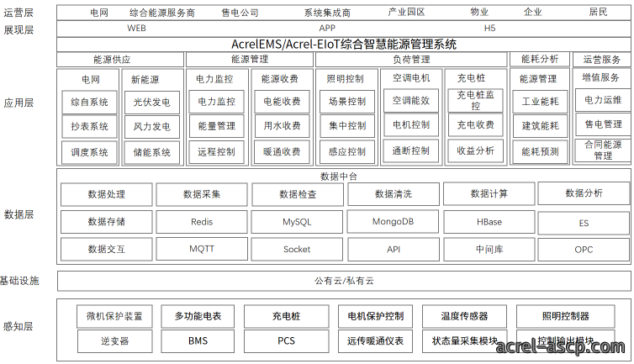This screenshot has width=634, height=364.
Task: Select the 数据分析 box
Action: click(584, 193)
